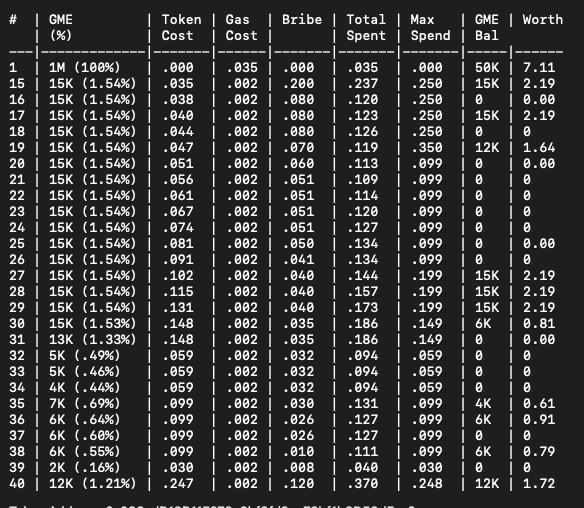Select the Worth value '1.64'
This screenshot has width=584, height=508.
[539, 147]
